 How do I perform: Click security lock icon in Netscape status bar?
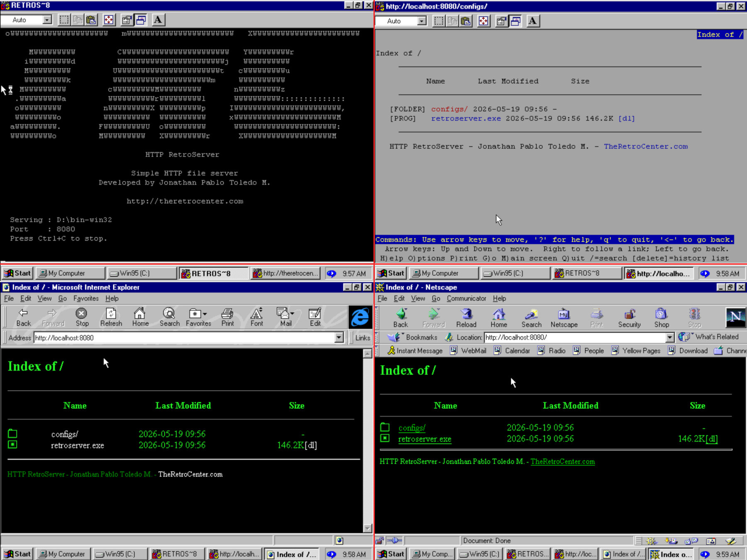pyautogui.click(x=379, y=541)
